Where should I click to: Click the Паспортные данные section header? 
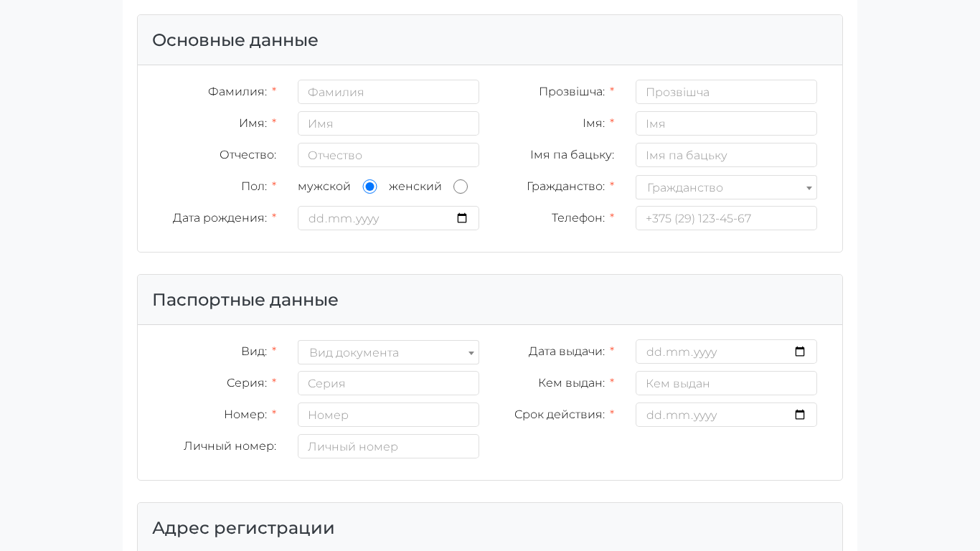click(x=245, y=300)
